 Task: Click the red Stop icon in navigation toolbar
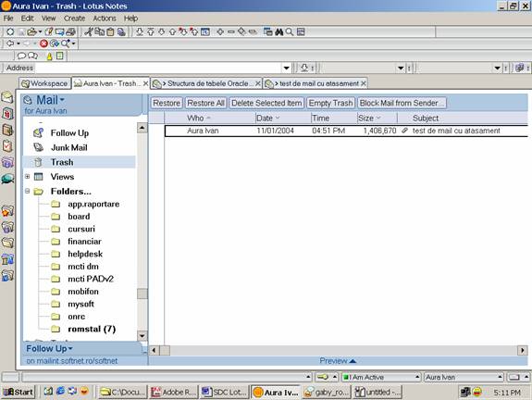click(43, 44)
